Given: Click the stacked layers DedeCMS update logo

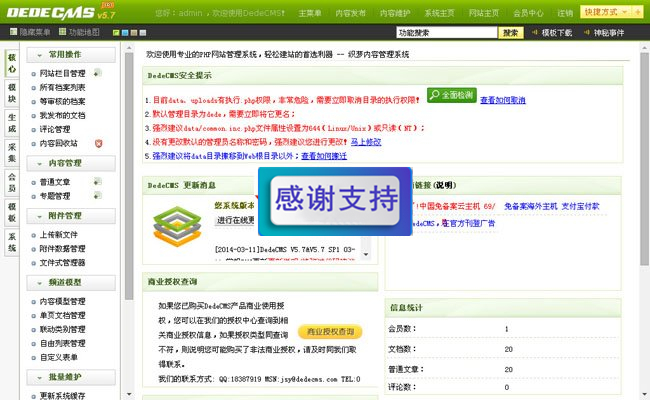Looking at the screenshot, I should [x=177, y=226].
